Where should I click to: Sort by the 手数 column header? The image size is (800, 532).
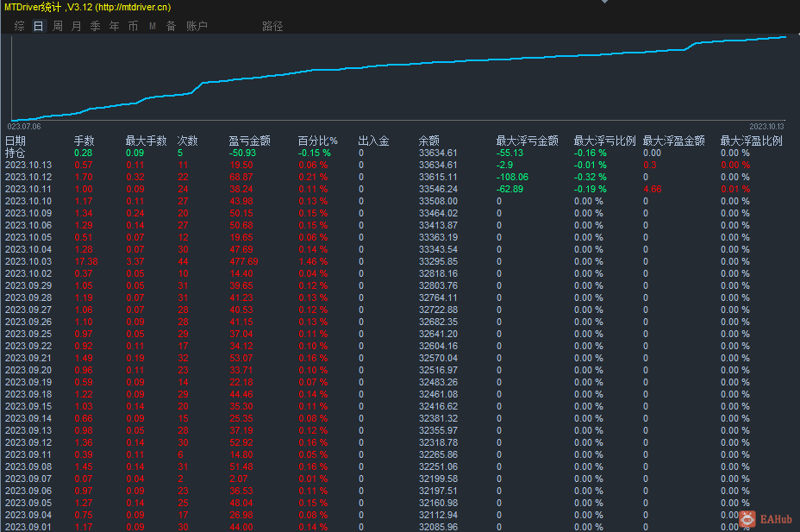84,141
